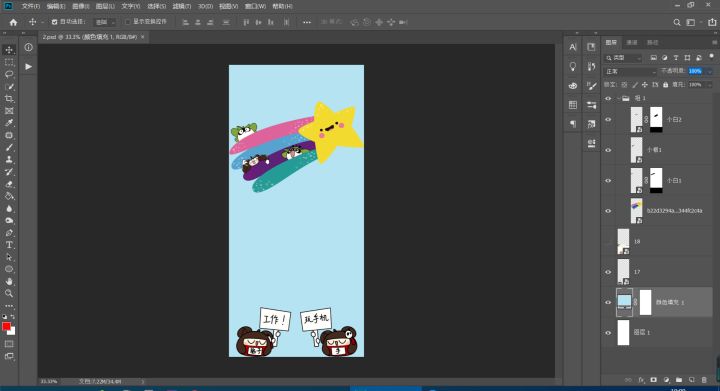
Task: Hide the 小白1 layer
Action: click(x=608, y=180)
